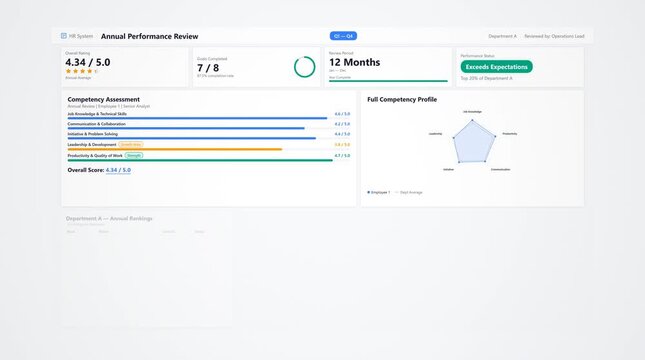Click the Job Knowledge axis label on radar
Screen dimensions: 645x360
(x=472, y=111)
